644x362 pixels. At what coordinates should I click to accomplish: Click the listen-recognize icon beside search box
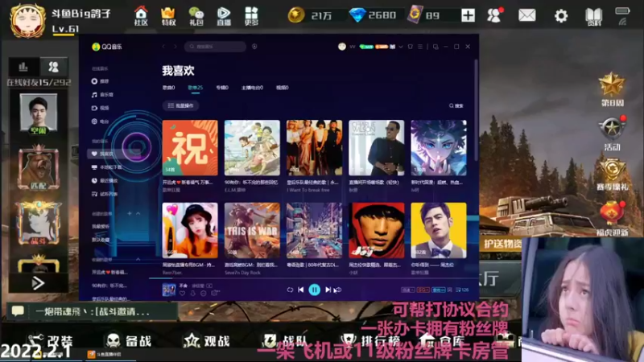tap(254, 47)
